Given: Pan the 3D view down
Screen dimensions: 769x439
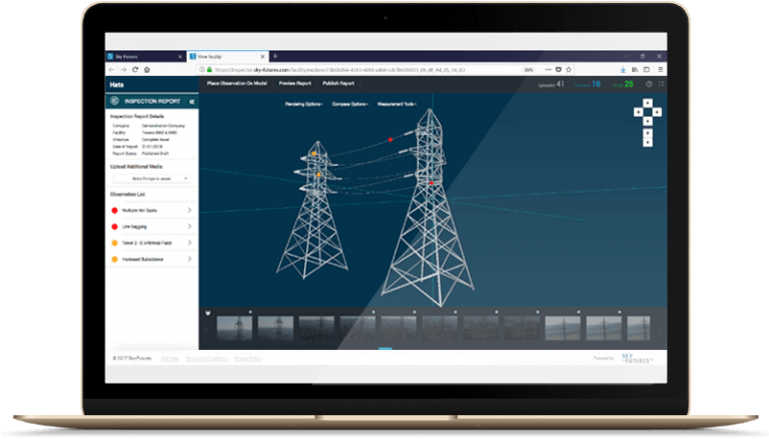Looking at the screenshot, I should (x=647, y=121).
